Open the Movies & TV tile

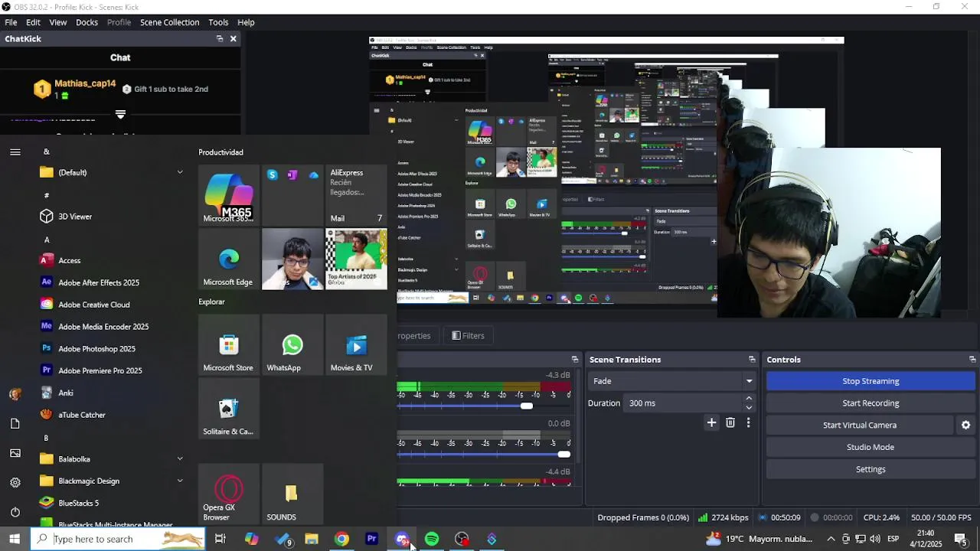point(356,344)
